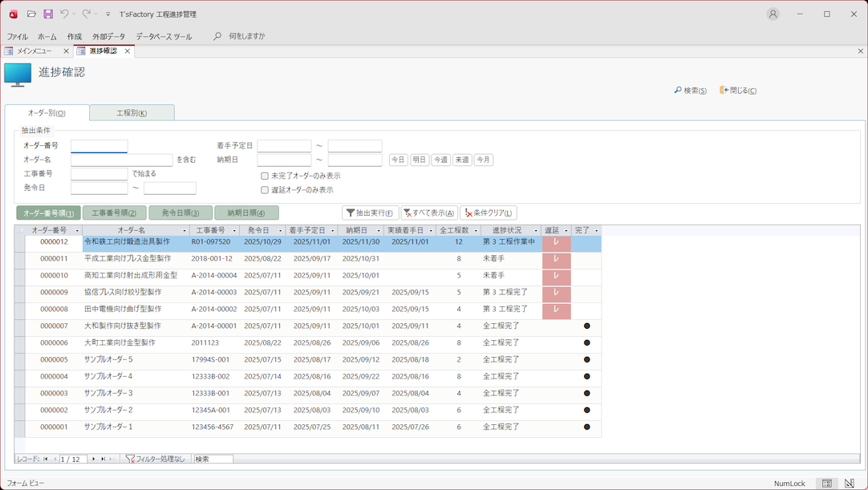Close the 進捗確認 tab with its X
868x490 pixels.
[x=127, y=51]
